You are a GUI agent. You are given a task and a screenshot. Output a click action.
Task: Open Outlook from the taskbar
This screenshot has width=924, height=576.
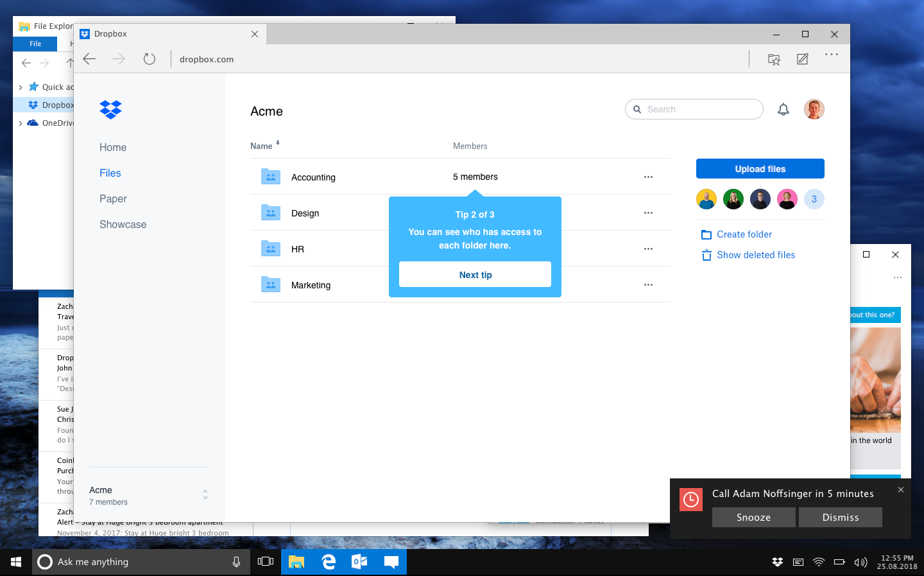pyautogui.click(x=359, y=562)
